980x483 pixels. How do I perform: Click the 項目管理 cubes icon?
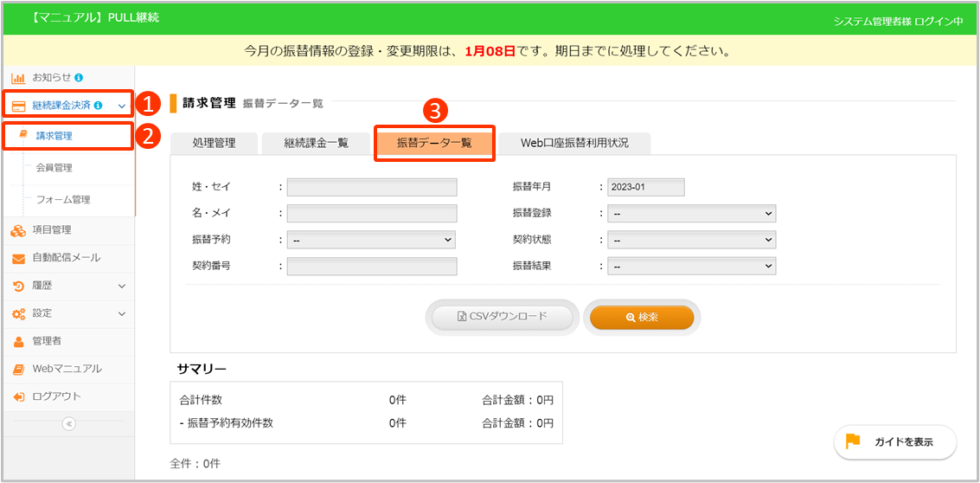pos(17,230)
